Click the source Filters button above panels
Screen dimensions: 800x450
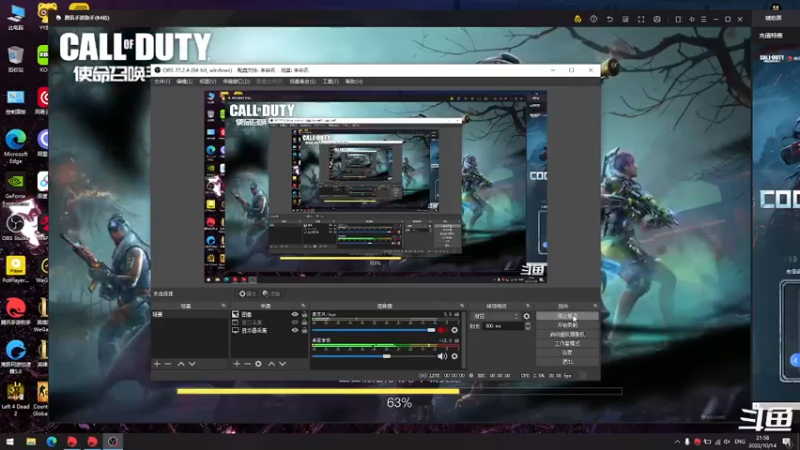pos(271,294)
